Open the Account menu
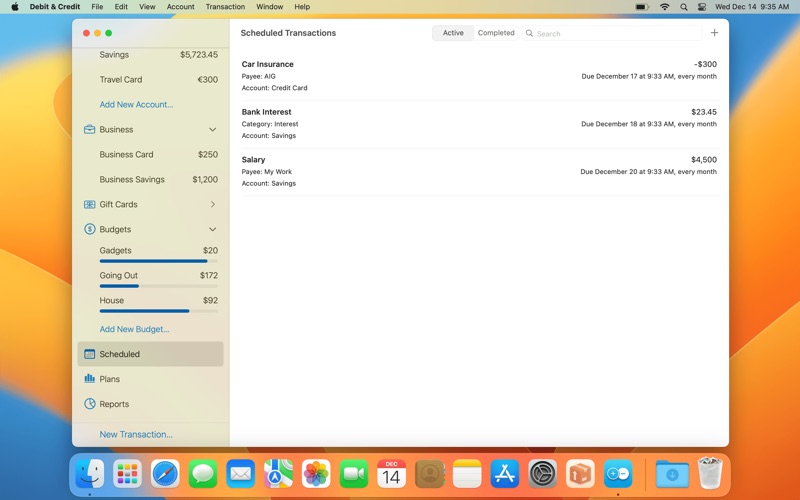This screenshot has height=500, width=800. (181, 7)
